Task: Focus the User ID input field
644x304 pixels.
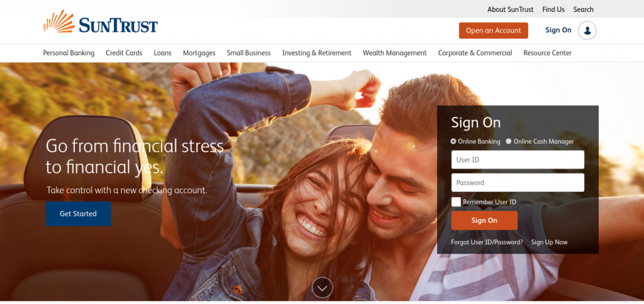Action: pos(518,160)
